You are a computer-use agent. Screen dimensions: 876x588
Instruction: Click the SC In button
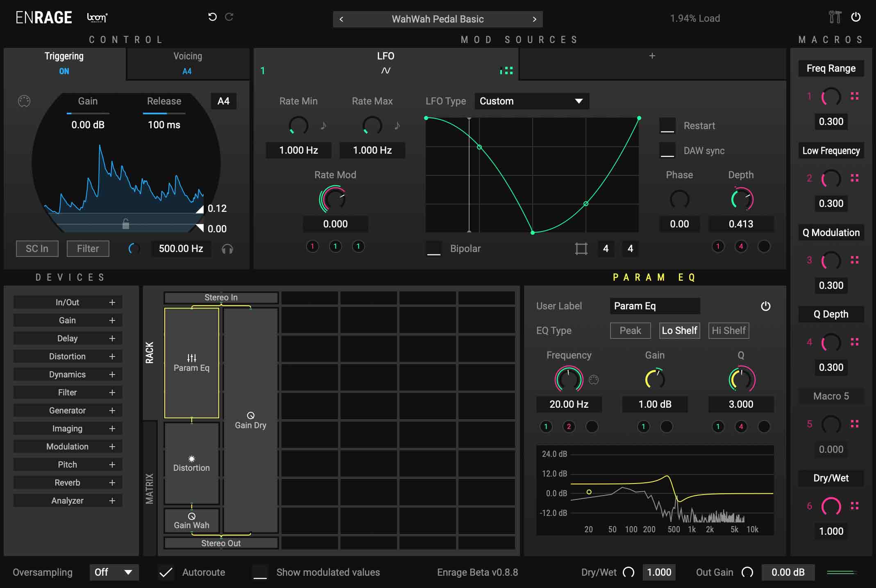tap(37, 249)
